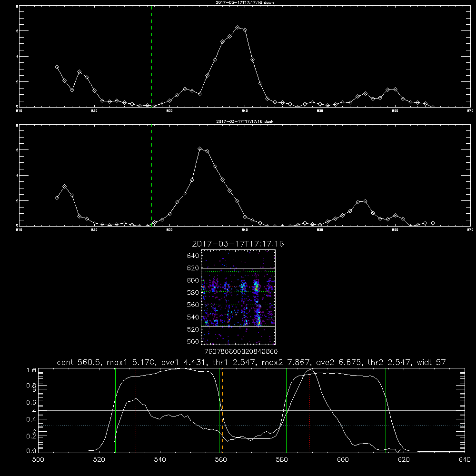Viewport: 476px width, 476px height.
Task: Select the 'widt 57' value text
Action: coord(431,362)
